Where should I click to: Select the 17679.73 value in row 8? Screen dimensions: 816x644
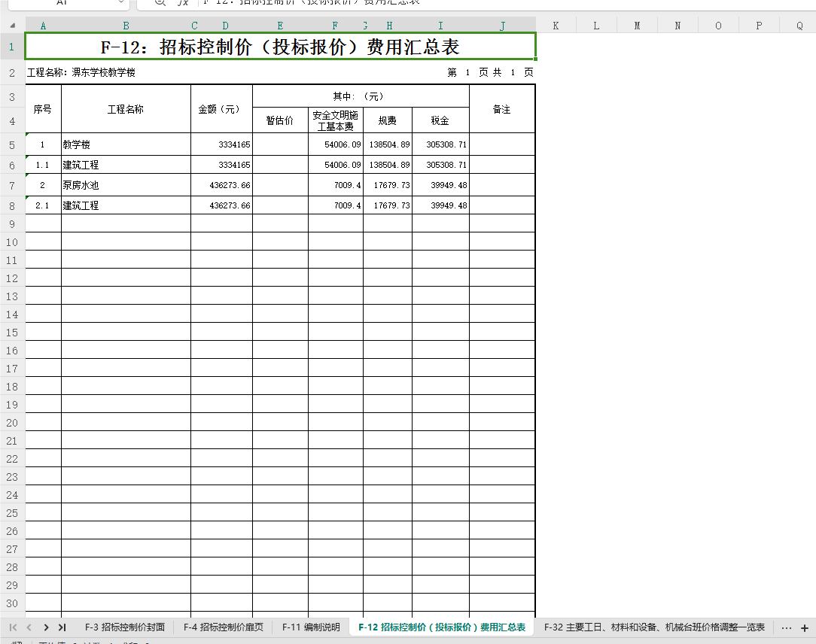click(388, 205)
